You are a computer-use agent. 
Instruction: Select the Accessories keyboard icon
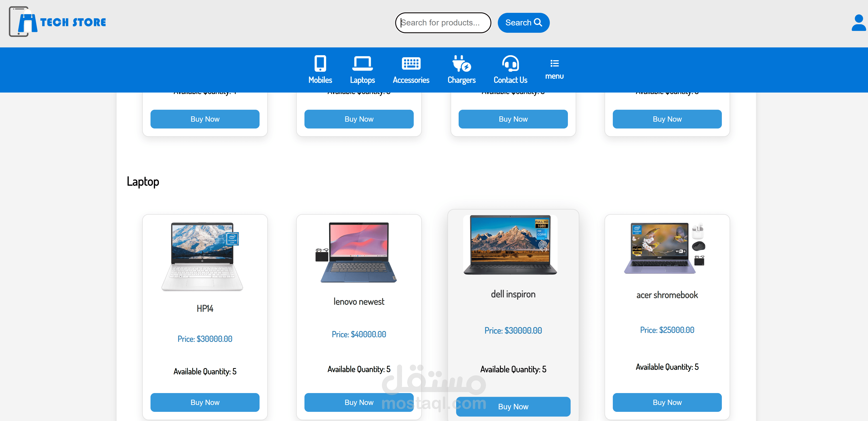(411, 63)
